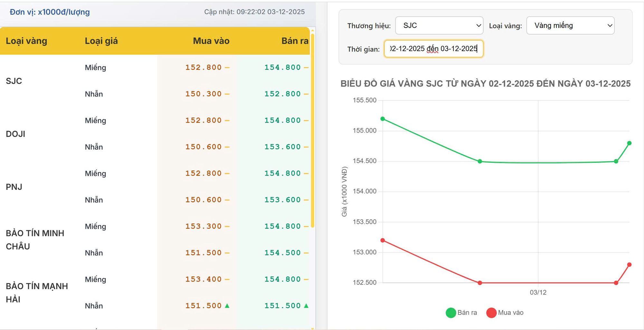Image resolution: width=644 pixels, height=330 pixels.
Task: Open the Loại vàng dropdown showing Vàng miếng
Action: click(x=570, y=25)
